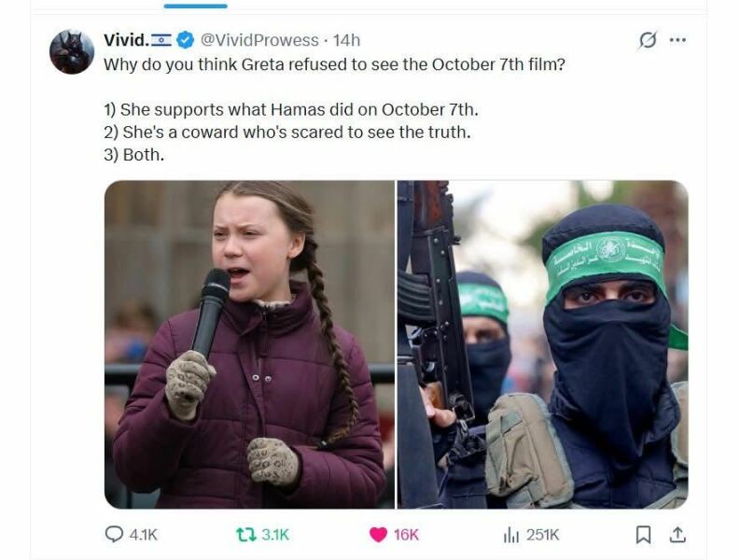This screenshot has height=560, width=740.
Task: Click the reply speech bubble icon
Action: click(114, 534)
